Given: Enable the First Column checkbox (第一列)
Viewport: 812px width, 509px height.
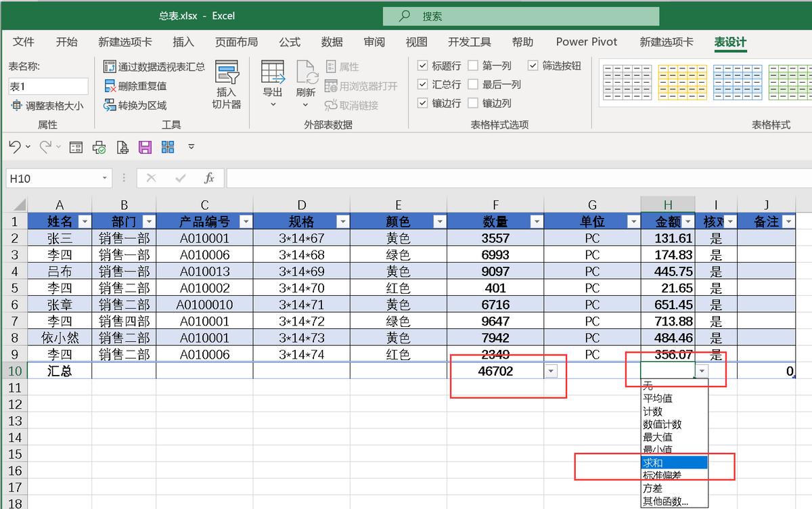Looking at the screenshot, I should pos(472,66).
